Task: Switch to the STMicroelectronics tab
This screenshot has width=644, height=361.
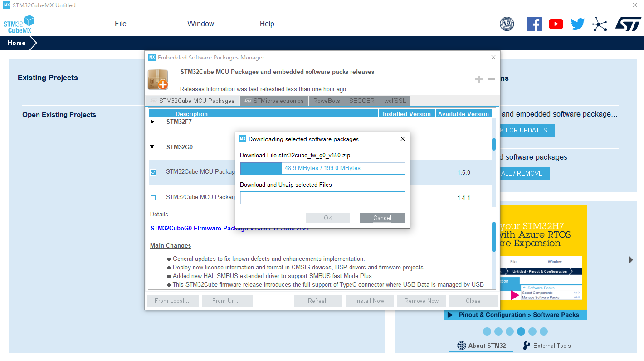Action: tap(274, 101)
